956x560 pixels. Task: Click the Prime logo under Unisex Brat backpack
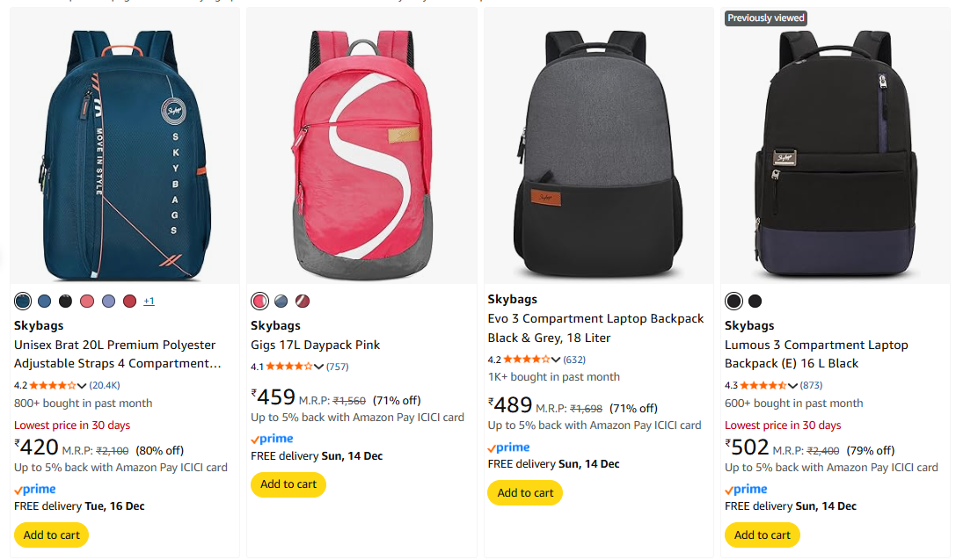[35, 489]
